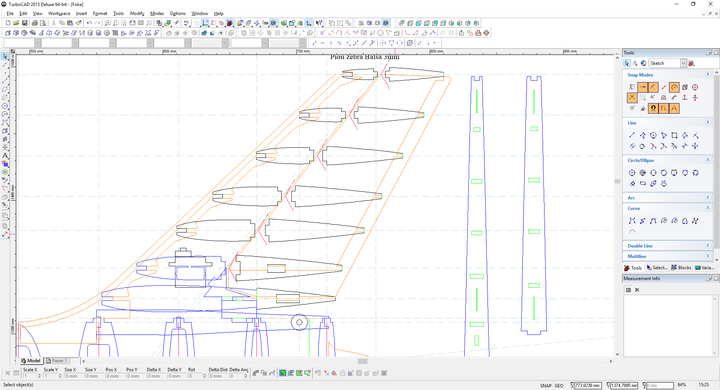Click the Undo arrow icon

(x=89, y=23)
